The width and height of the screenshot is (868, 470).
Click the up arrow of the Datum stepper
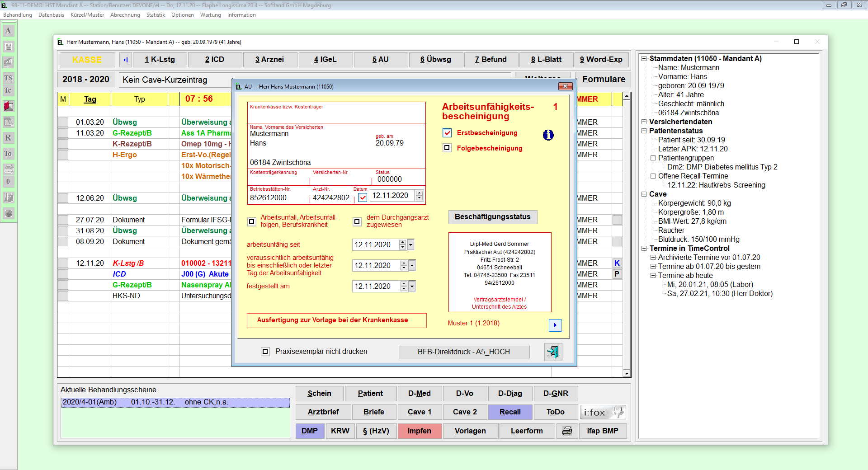pyautogui.click(x=420, y=193)
